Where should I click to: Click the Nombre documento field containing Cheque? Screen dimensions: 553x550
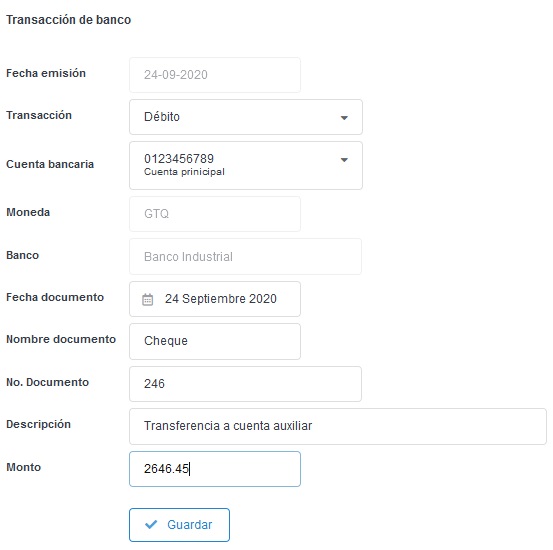[215, 341]
